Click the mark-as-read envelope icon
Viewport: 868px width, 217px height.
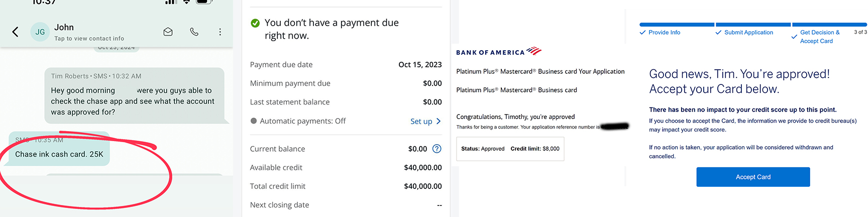168,32
